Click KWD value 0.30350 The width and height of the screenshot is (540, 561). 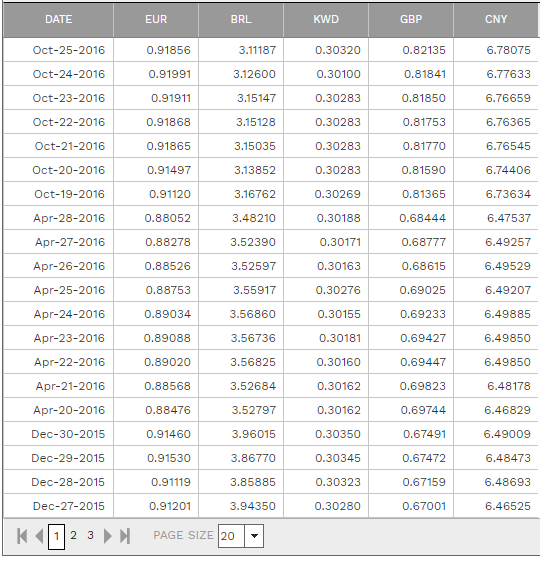338,433
